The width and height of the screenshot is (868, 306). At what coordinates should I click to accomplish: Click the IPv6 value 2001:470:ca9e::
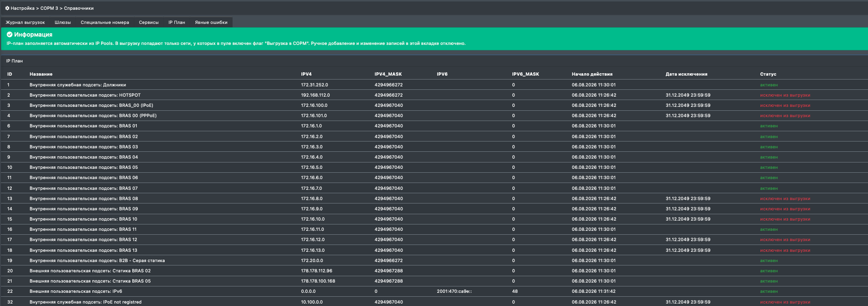point(454,291)
